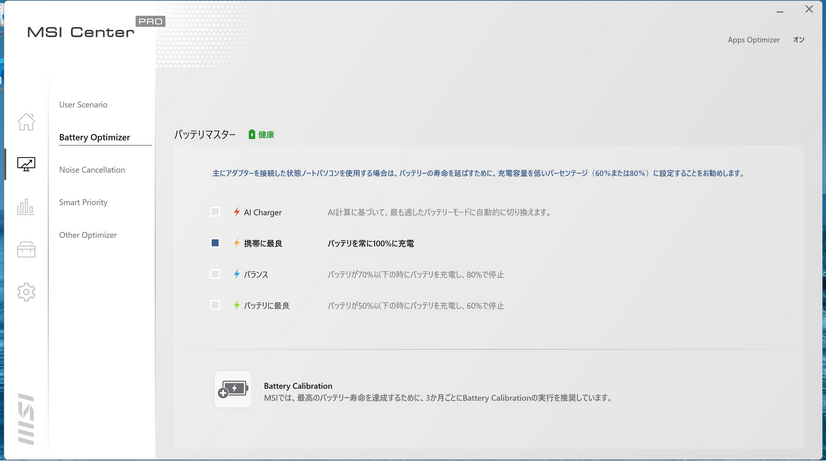The image size is (826, 461).
Task: Click the orange lightning icon for 携帯に最良
Action: [x=237, y=243]
